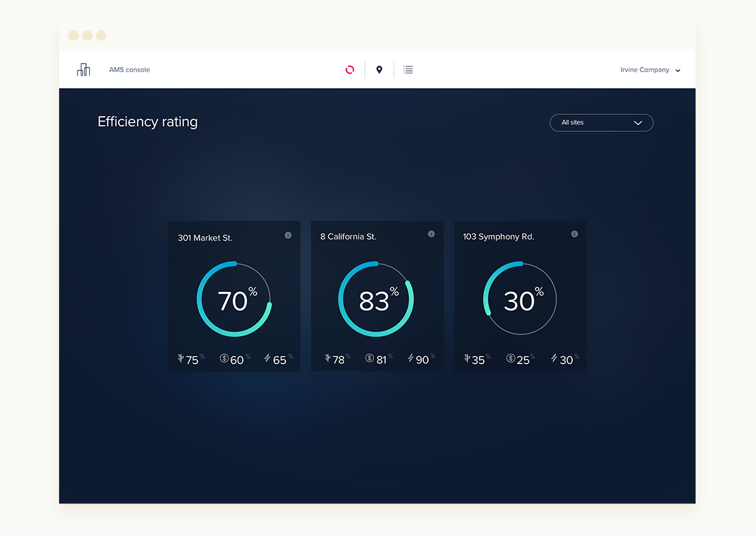Toggle the water metric on 103 Symphony Rd.
The image size is (756, 536).
[x=467, y=358]
